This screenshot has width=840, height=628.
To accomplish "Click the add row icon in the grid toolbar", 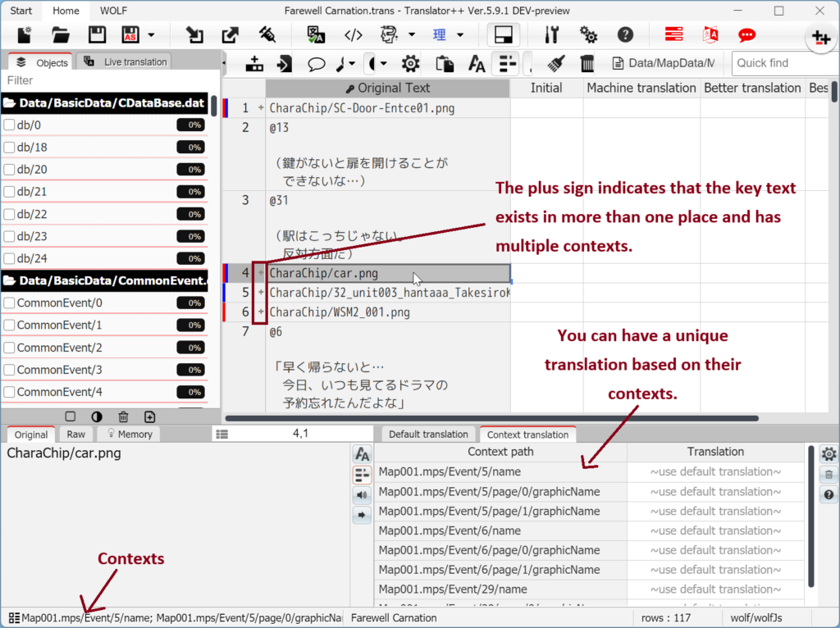I will 254,64.
